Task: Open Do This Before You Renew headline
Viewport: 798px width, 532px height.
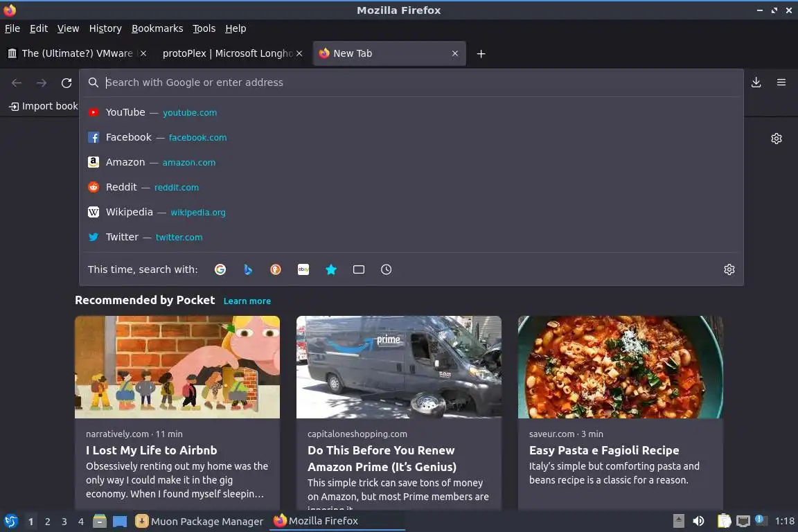Action: [x=382, y=459]
